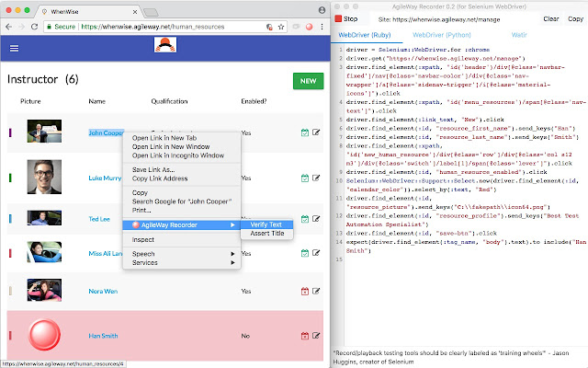Open the Chrome profile avatar icon
This screenshot has width=588, height=368.
tap(322, 10)
